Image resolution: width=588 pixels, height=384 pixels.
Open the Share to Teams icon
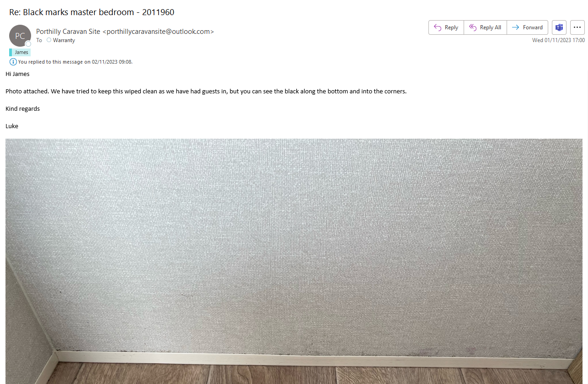tap(559, 27)
